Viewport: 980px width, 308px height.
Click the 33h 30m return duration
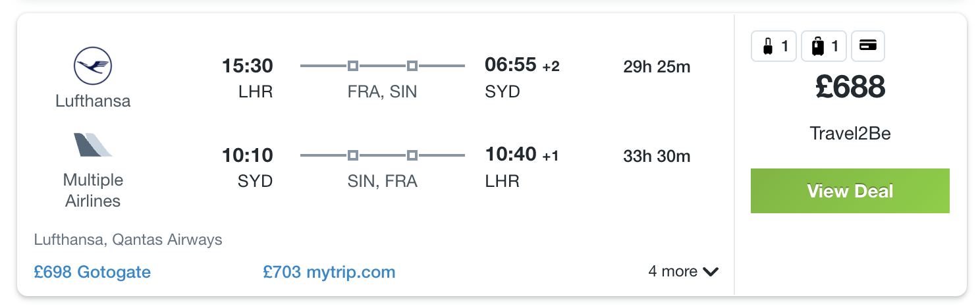coord(657,157)
